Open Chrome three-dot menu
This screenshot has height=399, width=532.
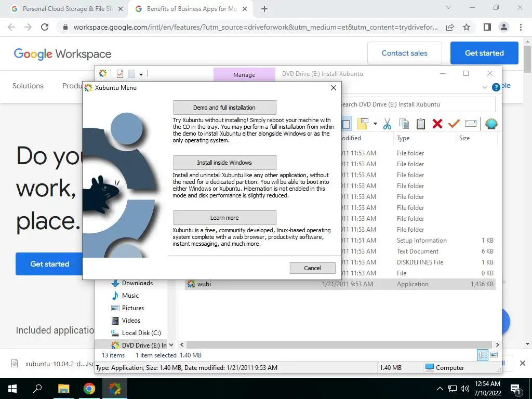pos(521,27)
